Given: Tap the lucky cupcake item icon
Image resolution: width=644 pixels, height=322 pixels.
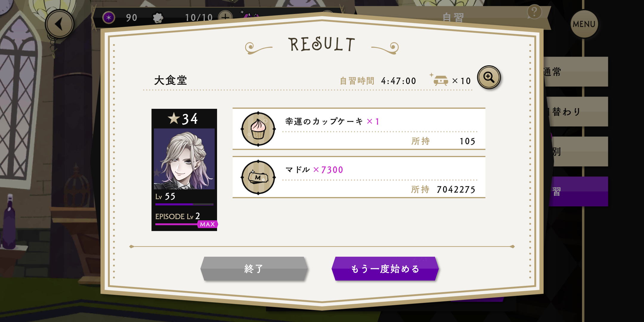Looking at the screenshot, I should pos(258,129).
